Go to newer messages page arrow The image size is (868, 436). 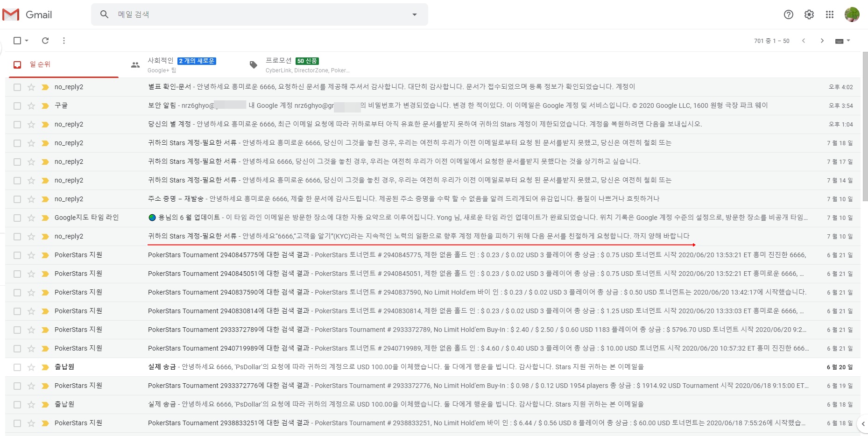pyautogui.click(x=804, y=41)
